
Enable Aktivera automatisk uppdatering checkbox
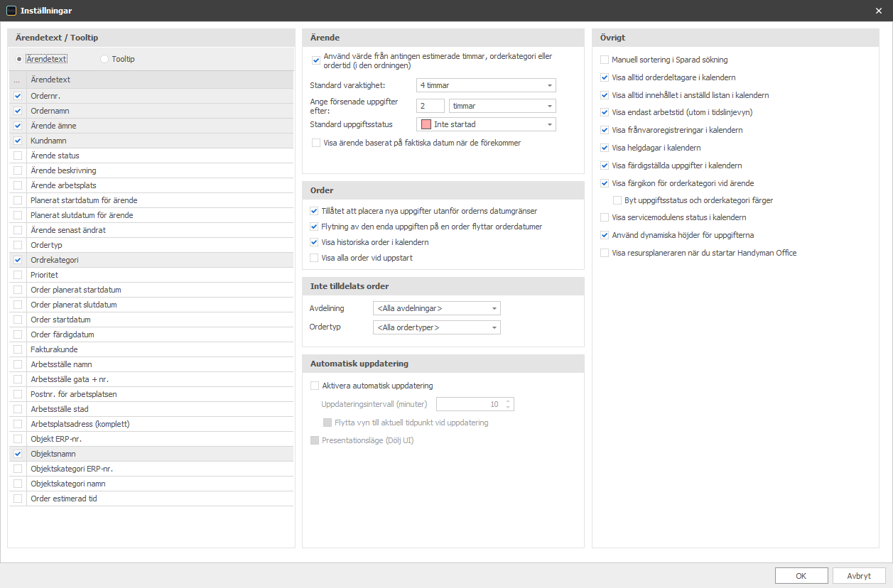coord(315,386)
